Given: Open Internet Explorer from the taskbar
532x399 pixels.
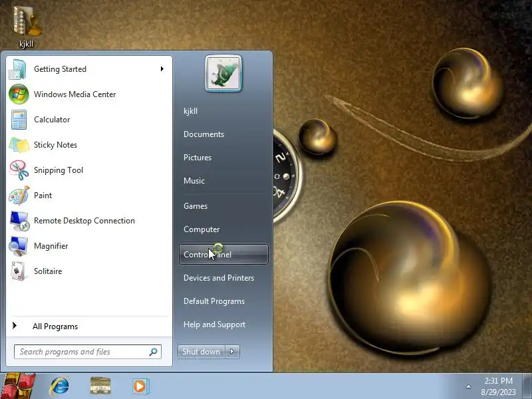Looking at the screenshot, I should coord(60,386).
